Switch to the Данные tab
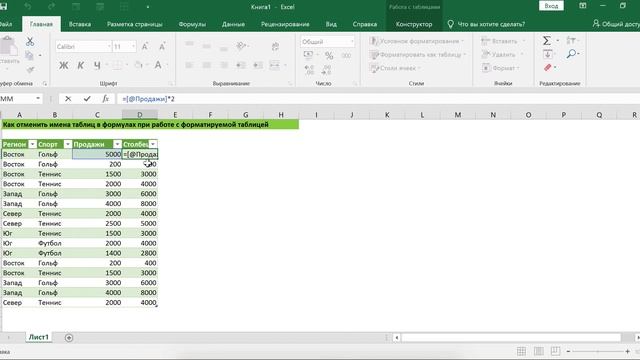 tap(233, 24)
